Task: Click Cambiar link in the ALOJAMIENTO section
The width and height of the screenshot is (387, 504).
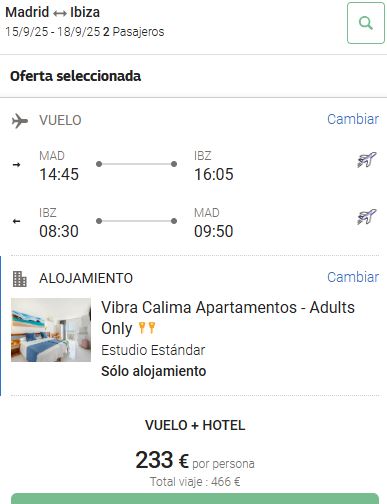Action: [353, 277]
